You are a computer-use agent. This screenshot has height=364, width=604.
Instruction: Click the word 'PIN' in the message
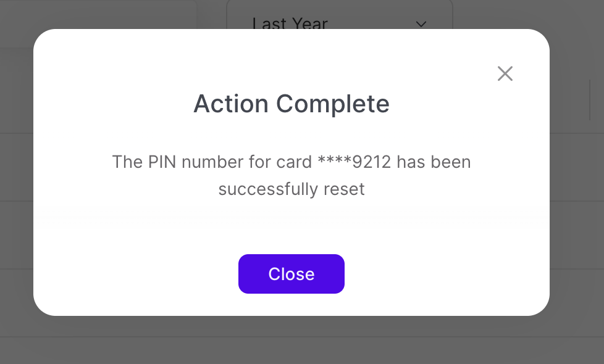(163, 162)
